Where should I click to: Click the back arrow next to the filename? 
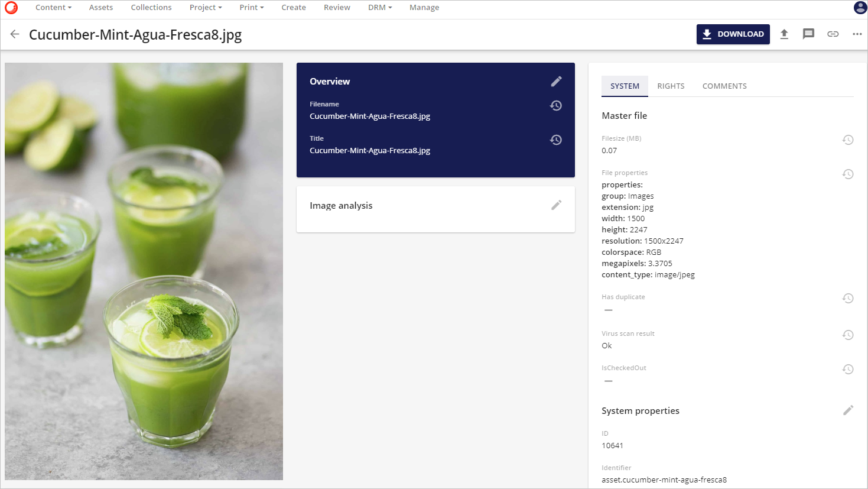click(14, 34)
